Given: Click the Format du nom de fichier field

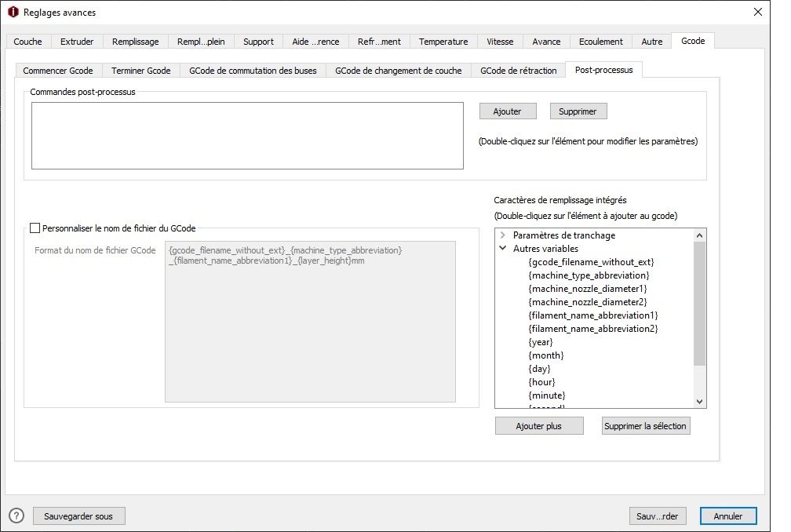Looking at the screenshot, I should (x=310, y=321).
